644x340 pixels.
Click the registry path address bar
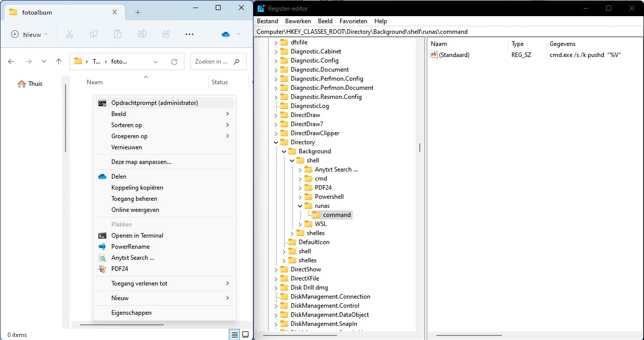click(448, 31)
